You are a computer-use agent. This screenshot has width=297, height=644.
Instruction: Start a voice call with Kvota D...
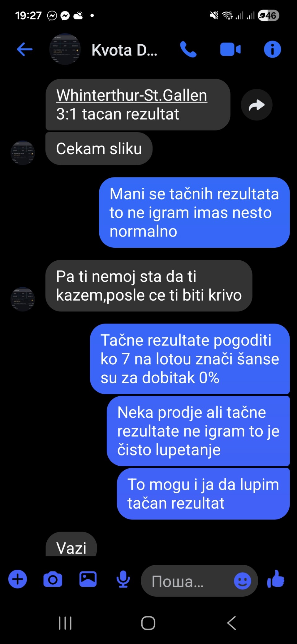188,49
